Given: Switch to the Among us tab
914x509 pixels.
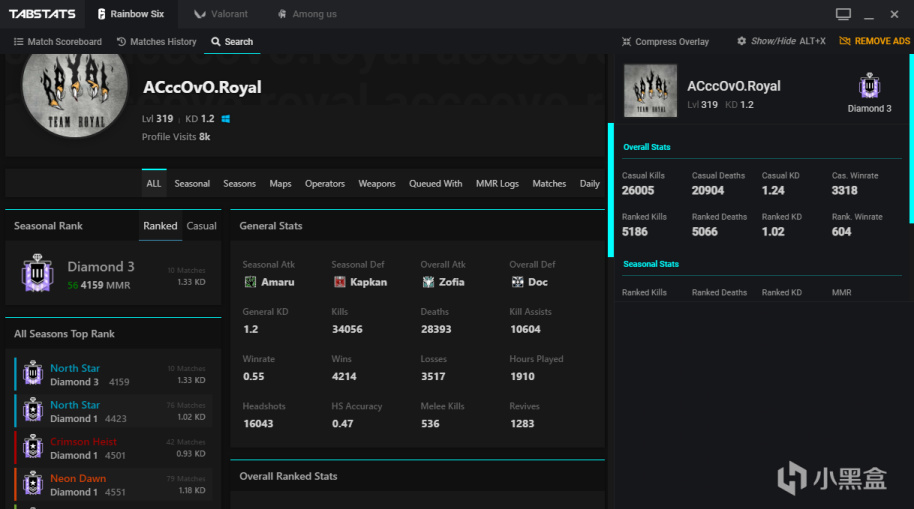Looking at the screenshot, I should point(307,14).
